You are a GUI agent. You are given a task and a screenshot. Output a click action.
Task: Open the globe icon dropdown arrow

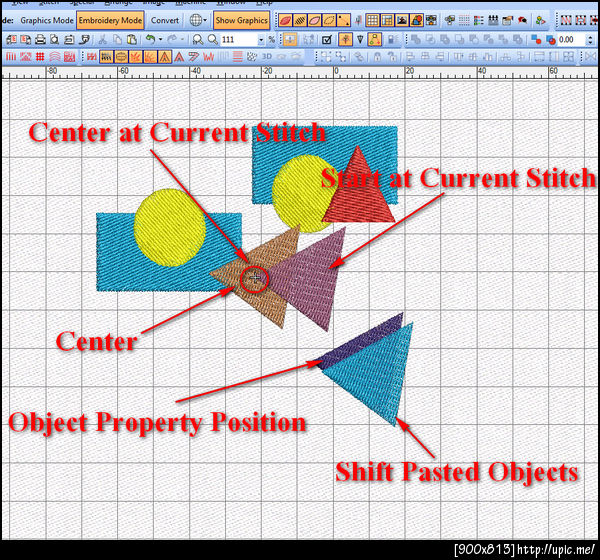[x=205, y=20]
